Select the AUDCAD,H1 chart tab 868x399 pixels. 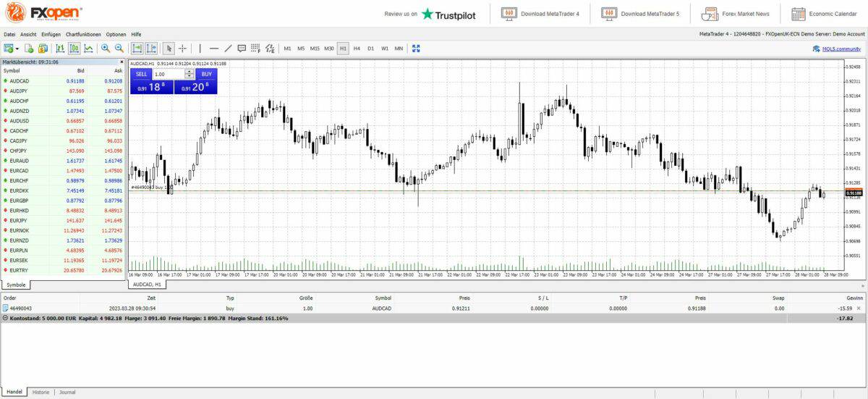tap(147, 285)
